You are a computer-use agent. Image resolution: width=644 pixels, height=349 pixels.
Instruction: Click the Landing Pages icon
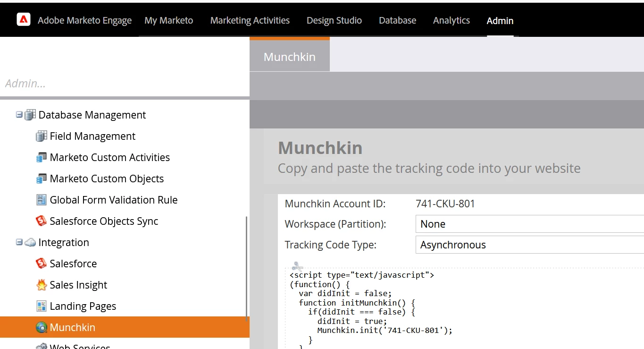[42, 306]
